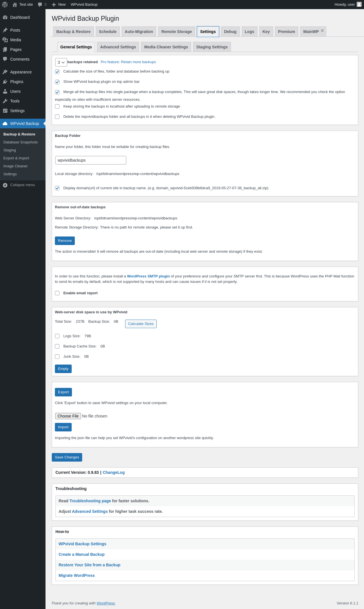
Task: Click the Remove out-of-date backups button
Action: pyautogui.click(x=65, y=241)
